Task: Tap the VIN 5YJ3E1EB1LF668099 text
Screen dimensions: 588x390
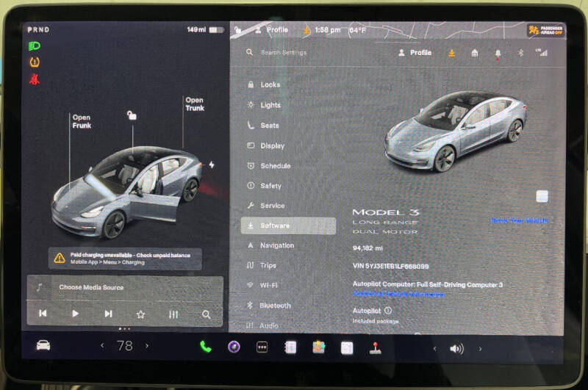Action: tap(390, 266)
